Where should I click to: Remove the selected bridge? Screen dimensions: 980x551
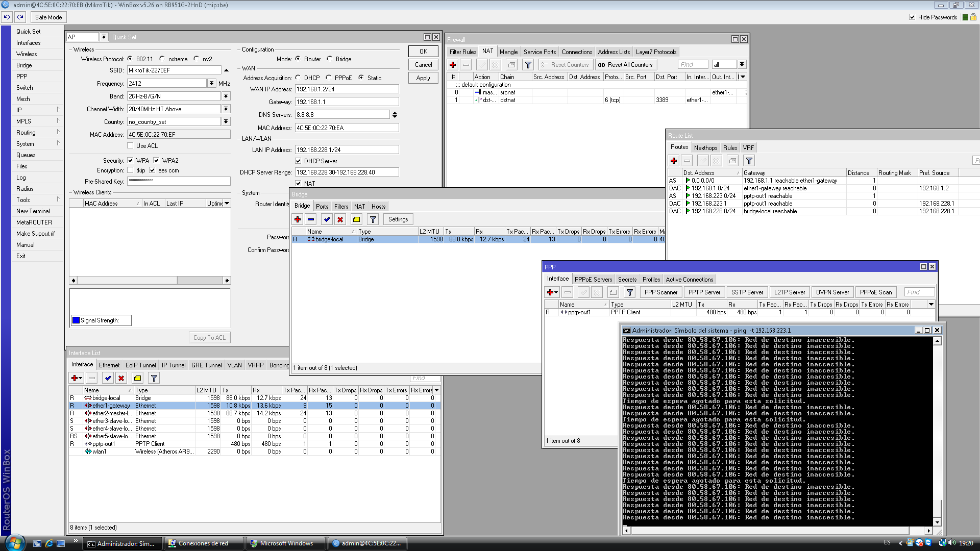(x=311, y=219)
